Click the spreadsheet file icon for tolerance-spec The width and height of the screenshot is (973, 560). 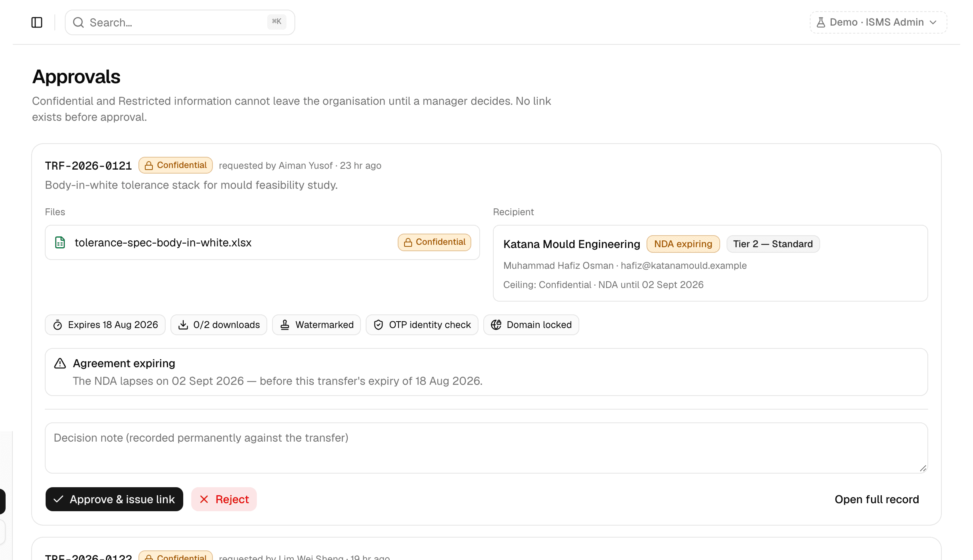[x=60, y=242]
